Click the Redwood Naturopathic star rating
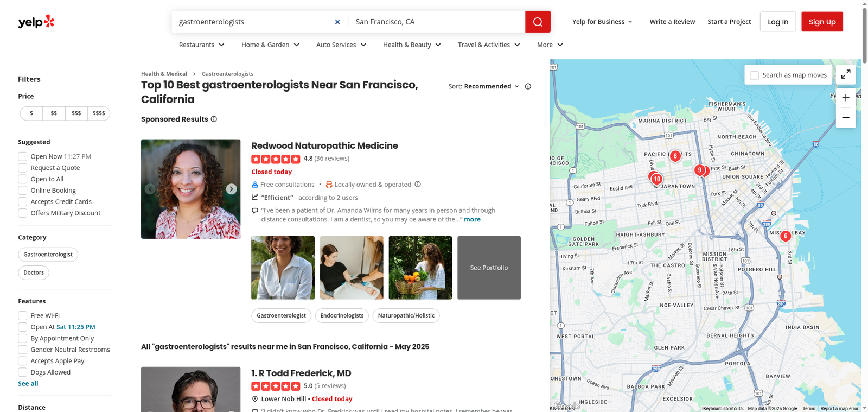868x412 pixels. click(x=276, y=159)
